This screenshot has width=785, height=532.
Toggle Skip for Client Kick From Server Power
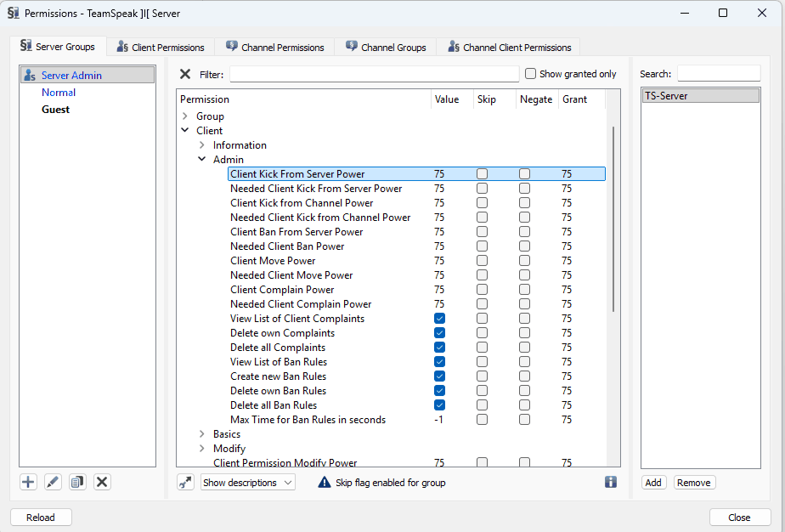pyautogui.click(x=482, y=174)
